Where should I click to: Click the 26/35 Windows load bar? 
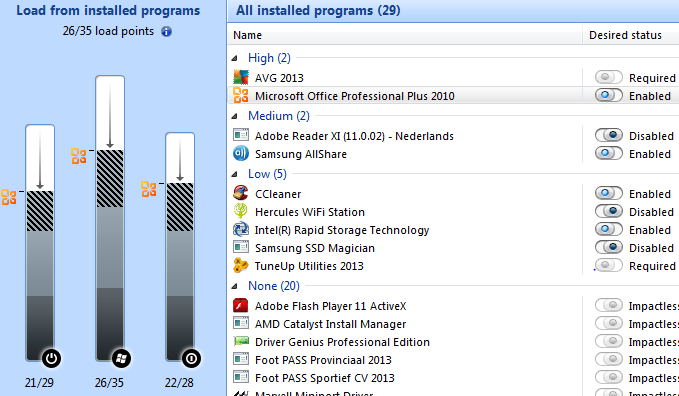pos(110,218)
